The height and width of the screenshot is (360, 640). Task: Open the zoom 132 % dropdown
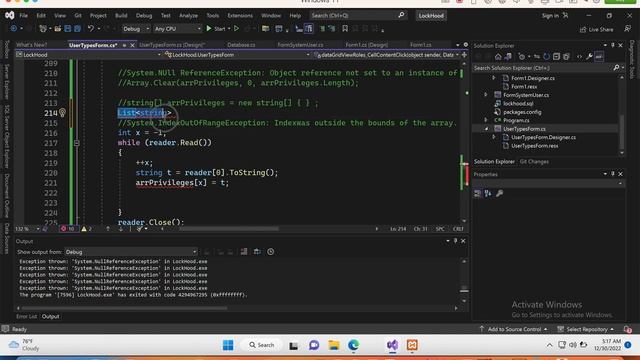click(27, 229)
